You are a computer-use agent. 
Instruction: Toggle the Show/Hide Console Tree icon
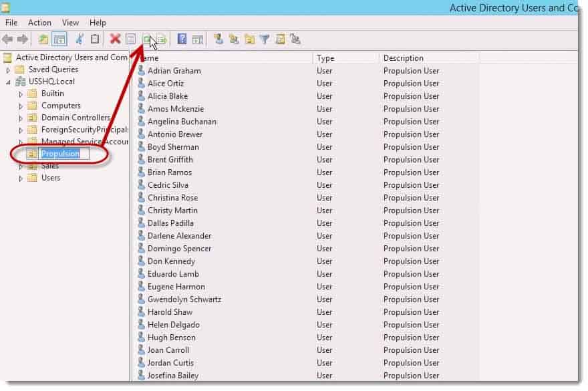click(59, 39)
